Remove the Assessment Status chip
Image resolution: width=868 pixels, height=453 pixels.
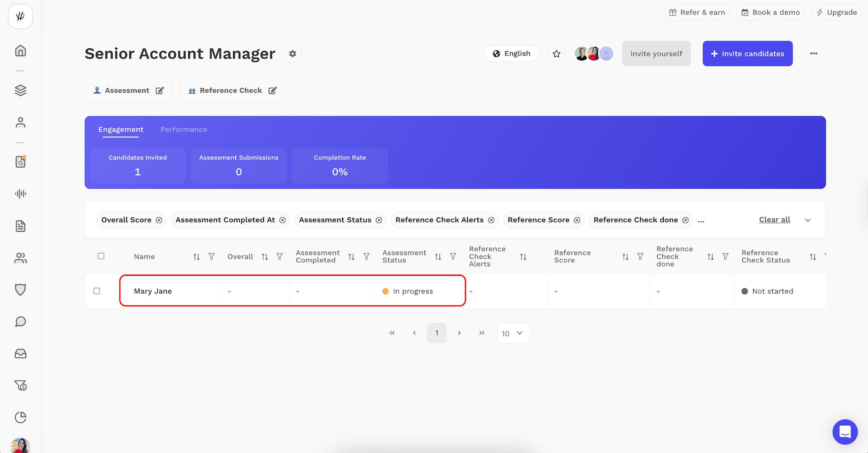click(379, 220)
